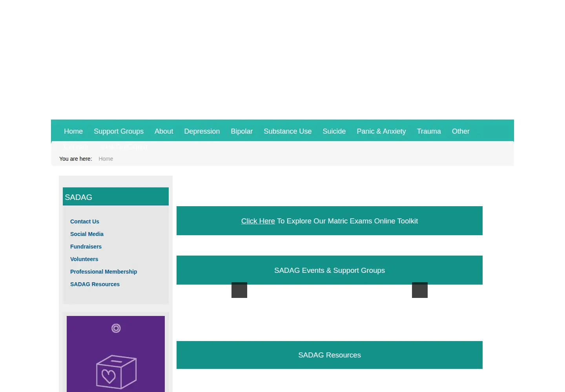The height and width of the screenshot is (392, 565).
Task: Open the Social Media sidebar link
Action: tap(87, 234)
